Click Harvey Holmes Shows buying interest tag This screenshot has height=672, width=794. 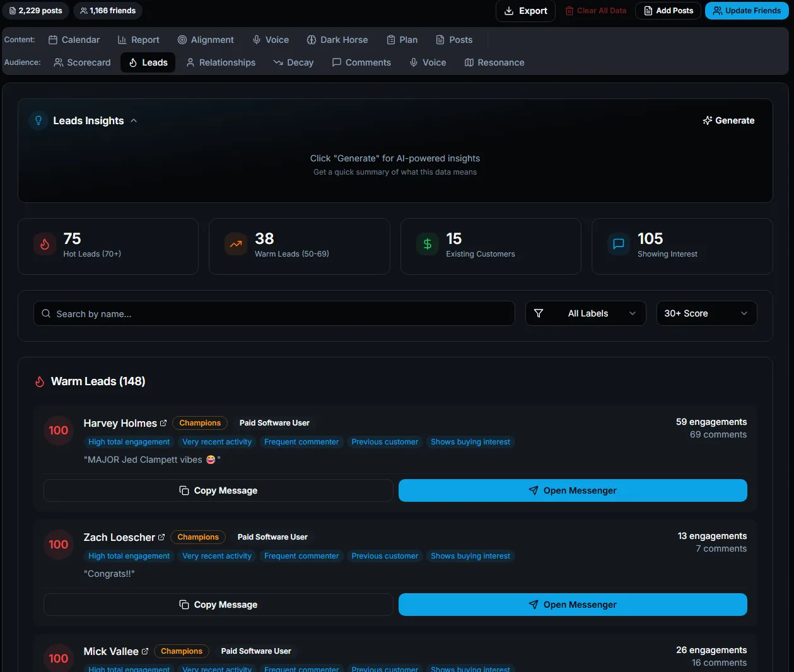470,442
